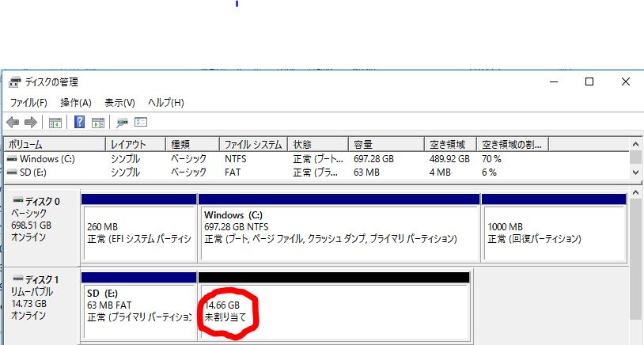Click the disk icon next to ディスク 1
644x345 pixels.
pos(18,279)
